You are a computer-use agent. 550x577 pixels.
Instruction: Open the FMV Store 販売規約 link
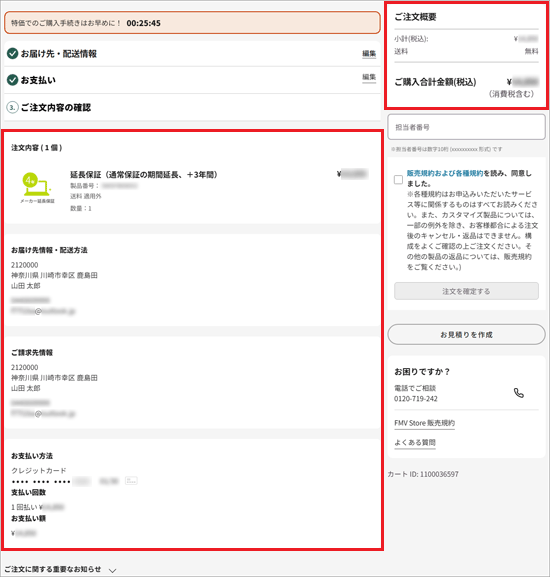pos(425,423)
